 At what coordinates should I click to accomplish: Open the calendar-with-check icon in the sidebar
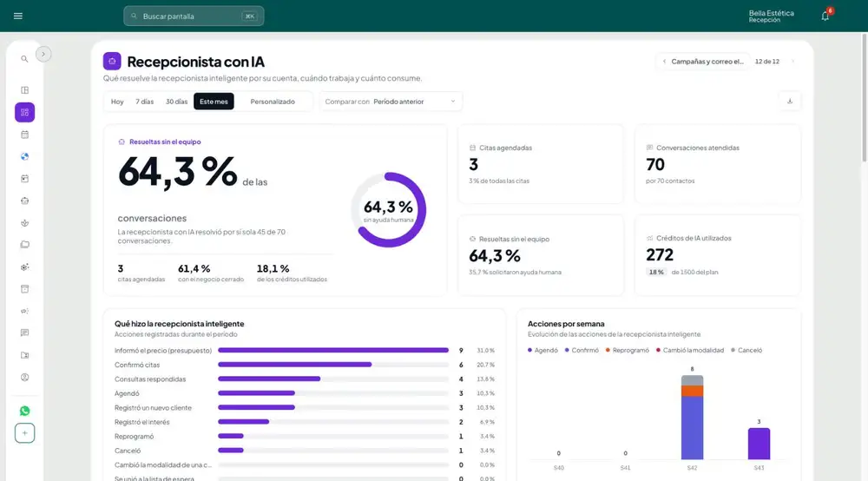[x=24, y=179]
